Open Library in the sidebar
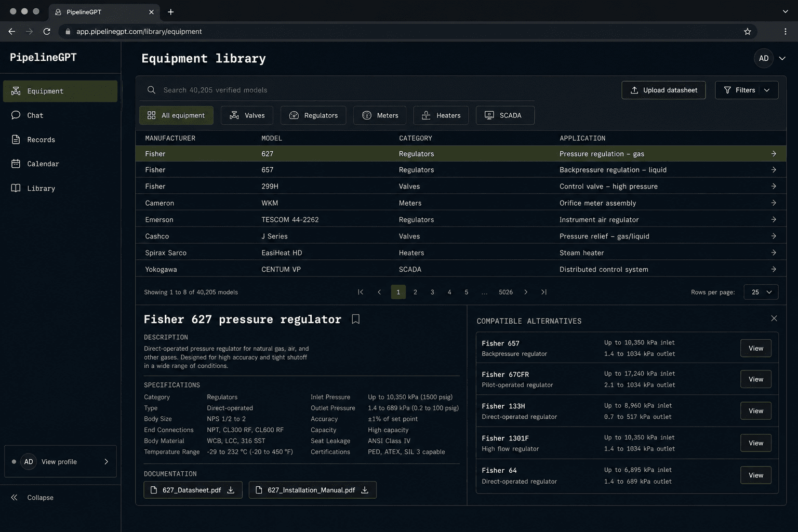Viewport: 798px width, 532px height. 60,188
